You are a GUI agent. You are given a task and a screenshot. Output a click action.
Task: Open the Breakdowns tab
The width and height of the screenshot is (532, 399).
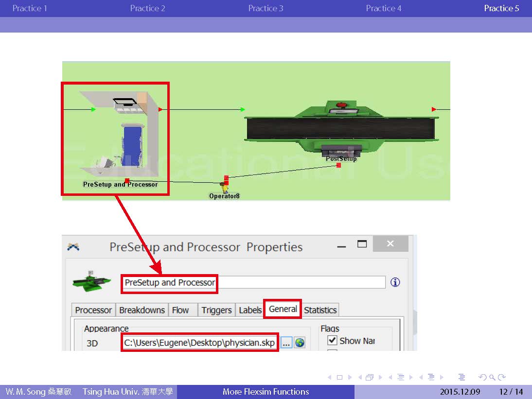coord(142,310)
